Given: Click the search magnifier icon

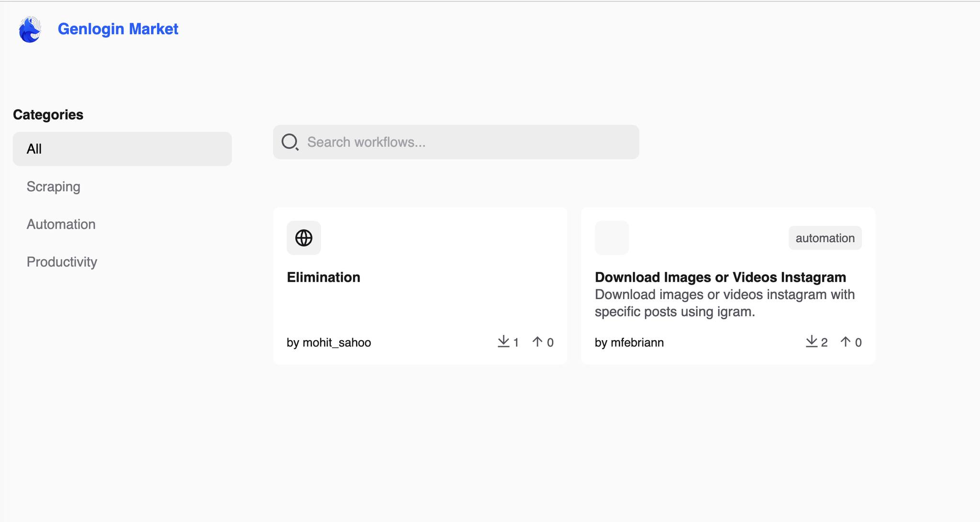Looking at the screenshot, I should (x=290, y=142).
